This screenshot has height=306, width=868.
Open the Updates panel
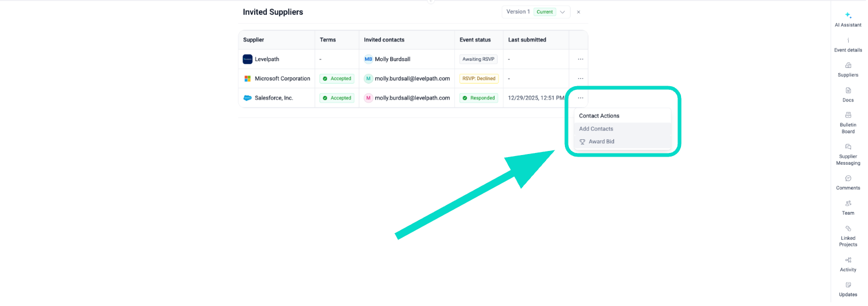point(848,289)
